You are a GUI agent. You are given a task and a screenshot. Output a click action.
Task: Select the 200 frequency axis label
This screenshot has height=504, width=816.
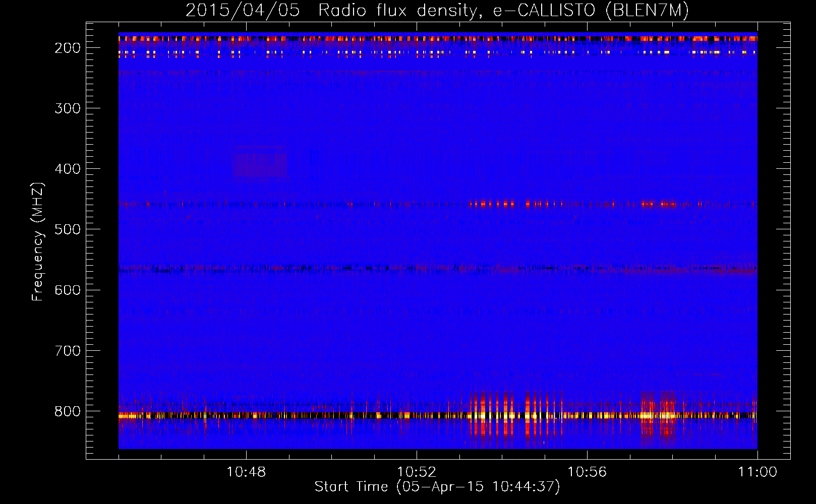pyautogui.click(x=68, y=48)
